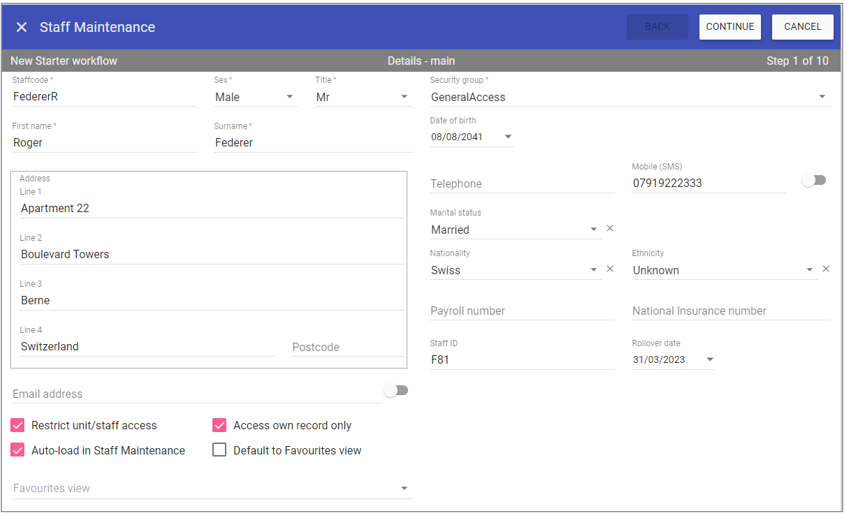Click the CONTINUE button
847x516 pixels.
[730, 27]
